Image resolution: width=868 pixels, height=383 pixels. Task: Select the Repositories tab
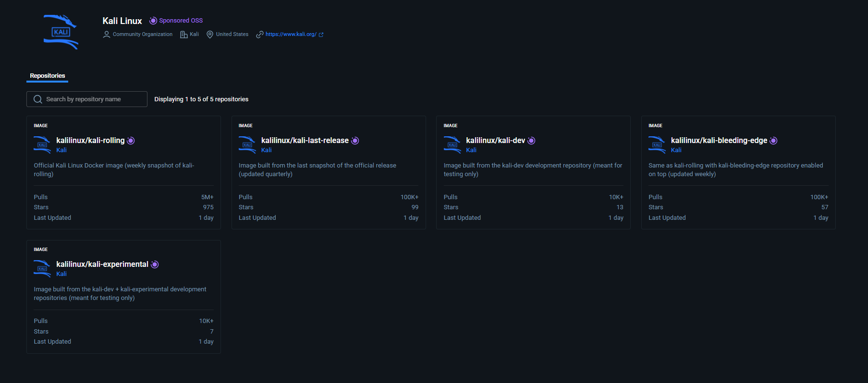[47, 76]
